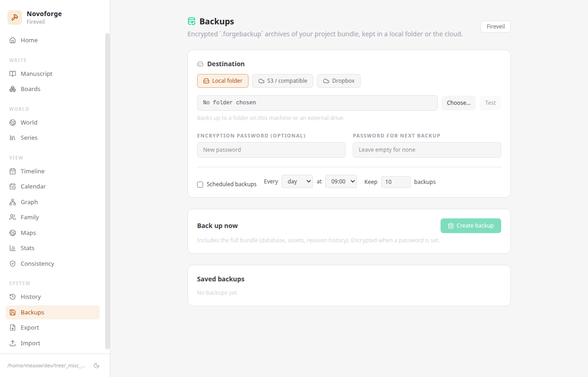Focus the password for next backup field
Viewport: 588px width, 377px height.
click(427, 150)
